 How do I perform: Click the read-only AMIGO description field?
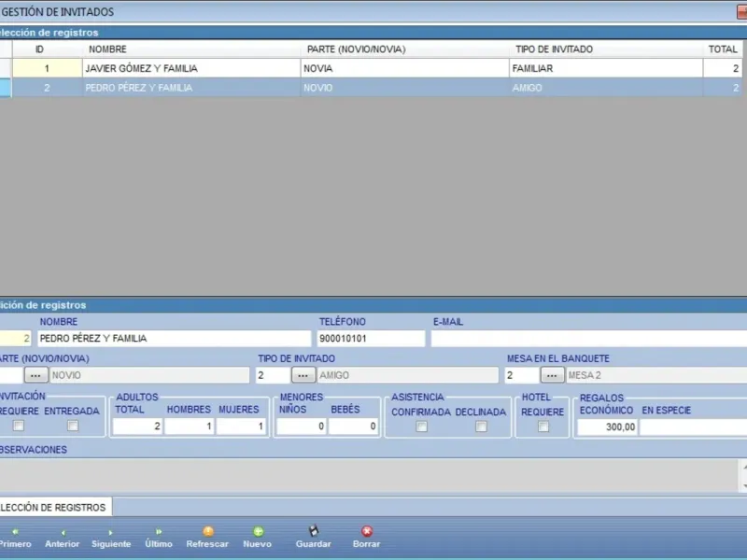[408, 375]
